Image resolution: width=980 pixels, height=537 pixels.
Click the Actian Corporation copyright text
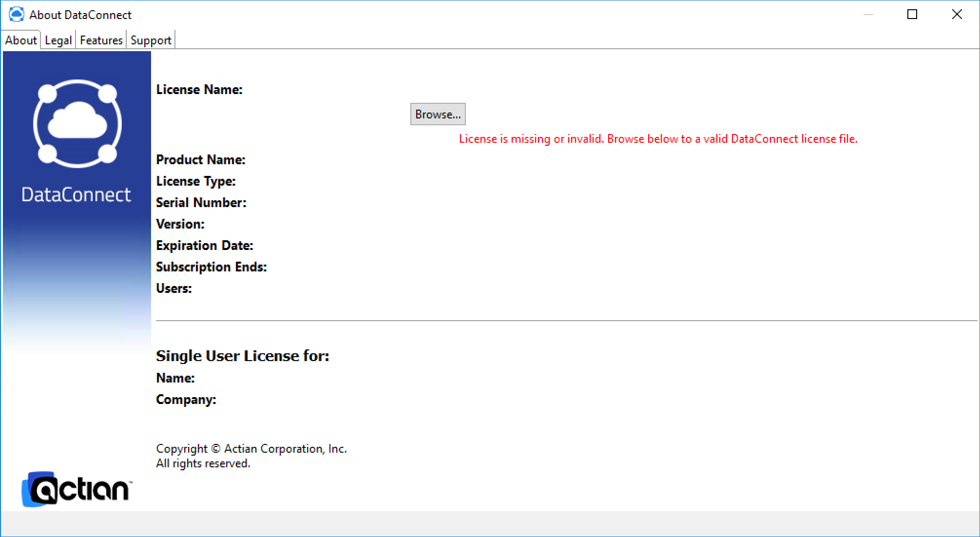pos(251,449)
